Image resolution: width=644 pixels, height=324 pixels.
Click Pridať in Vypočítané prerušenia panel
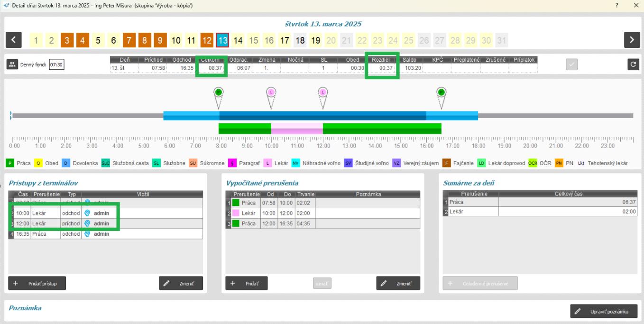pos(246,283)
